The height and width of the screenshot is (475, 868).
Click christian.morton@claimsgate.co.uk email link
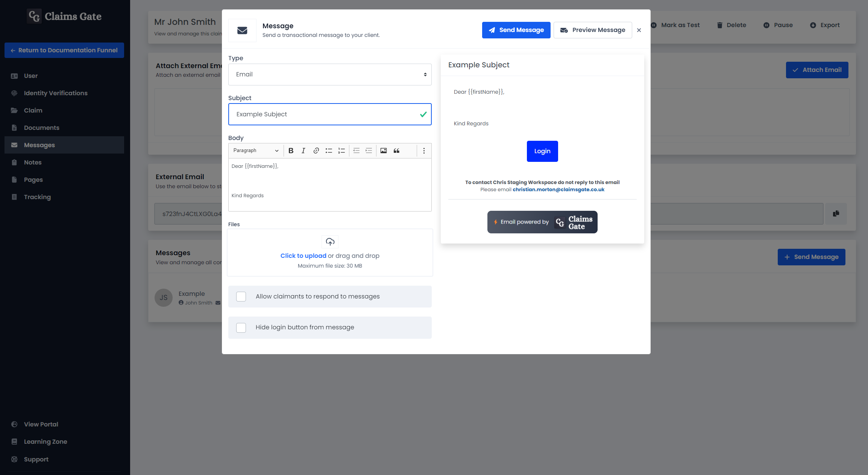click(x=558, y=189)
